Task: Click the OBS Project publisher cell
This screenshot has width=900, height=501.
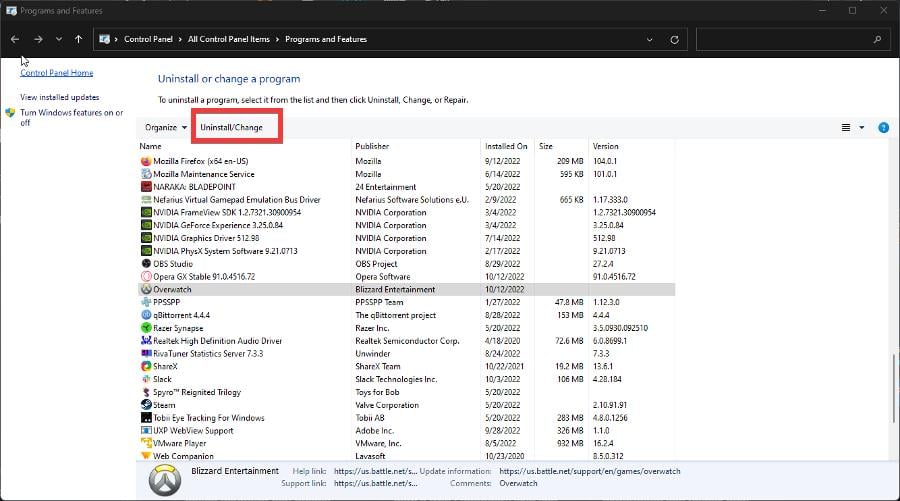Action: (376, 264)
